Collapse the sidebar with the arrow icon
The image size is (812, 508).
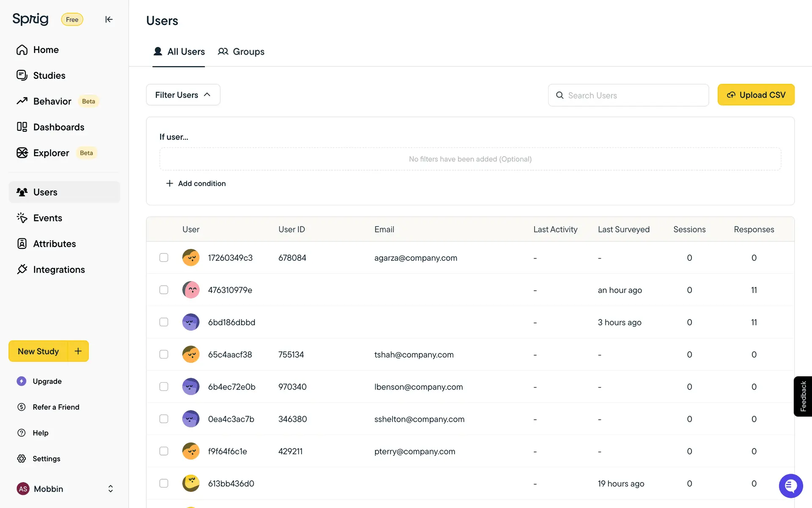[109, 19]
